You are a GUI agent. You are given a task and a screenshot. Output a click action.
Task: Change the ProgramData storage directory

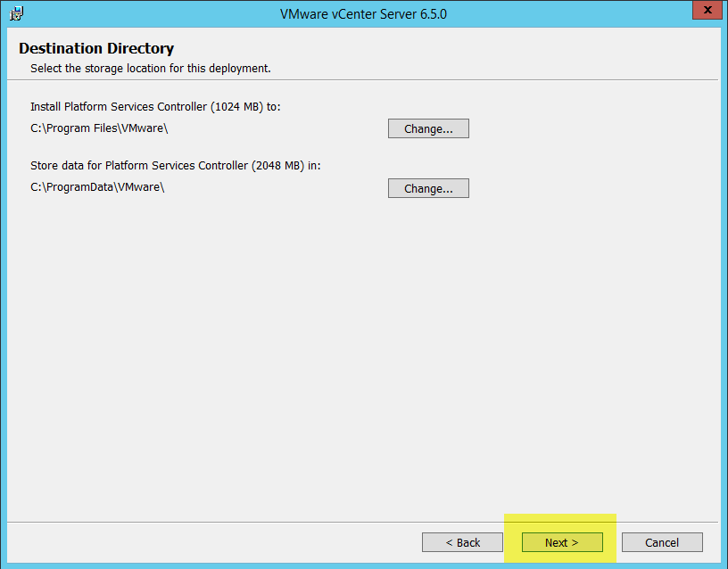[x=428, y=188]
